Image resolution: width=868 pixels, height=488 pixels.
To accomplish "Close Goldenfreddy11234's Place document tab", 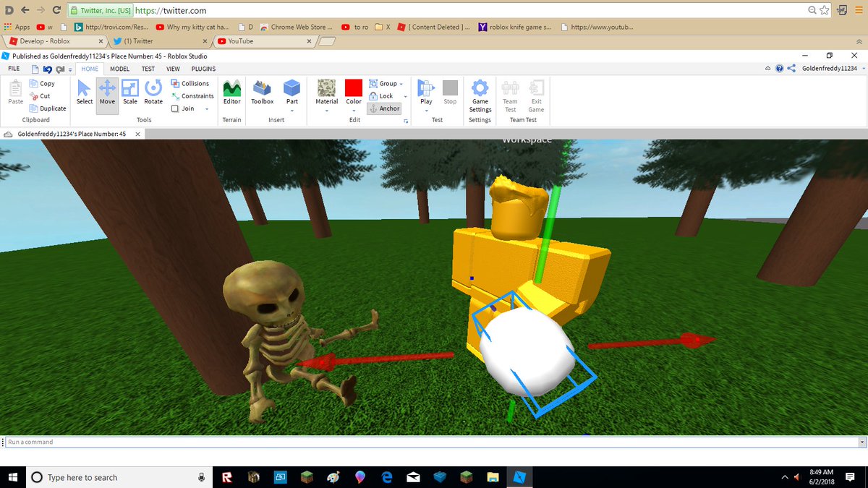I will click(x=137, y=134).
